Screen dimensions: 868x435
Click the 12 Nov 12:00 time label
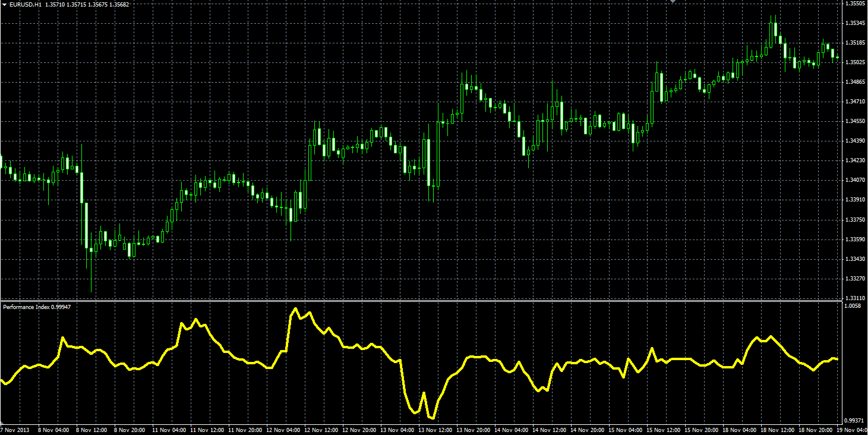[x=322, y=430]
